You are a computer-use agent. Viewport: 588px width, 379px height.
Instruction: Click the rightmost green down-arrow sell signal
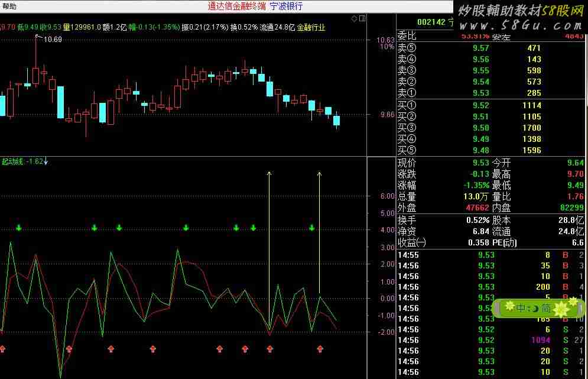point(312,228)
